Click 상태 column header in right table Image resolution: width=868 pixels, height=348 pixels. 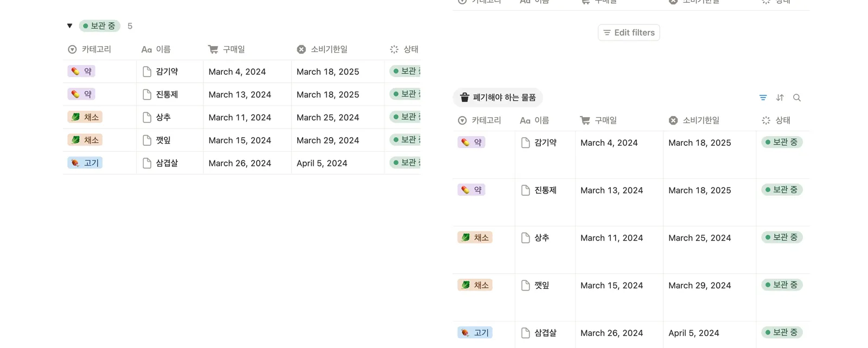click(x=776, y=120)
